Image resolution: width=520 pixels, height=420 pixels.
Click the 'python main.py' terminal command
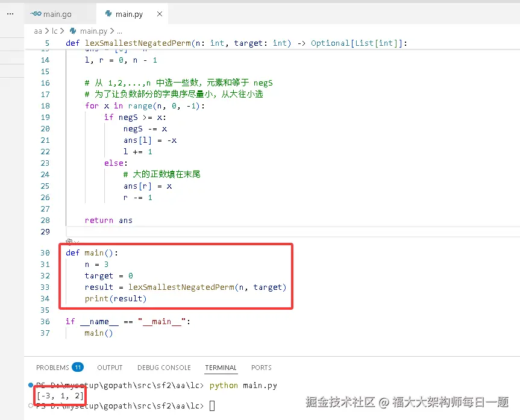click(x=243, y=386)
